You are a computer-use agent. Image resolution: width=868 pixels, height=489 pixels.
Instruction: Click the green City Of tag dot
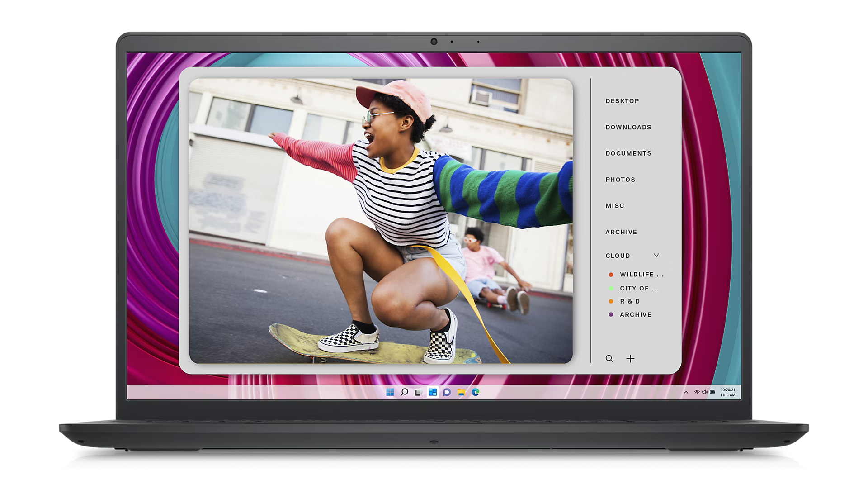click(x=611, y=288)
